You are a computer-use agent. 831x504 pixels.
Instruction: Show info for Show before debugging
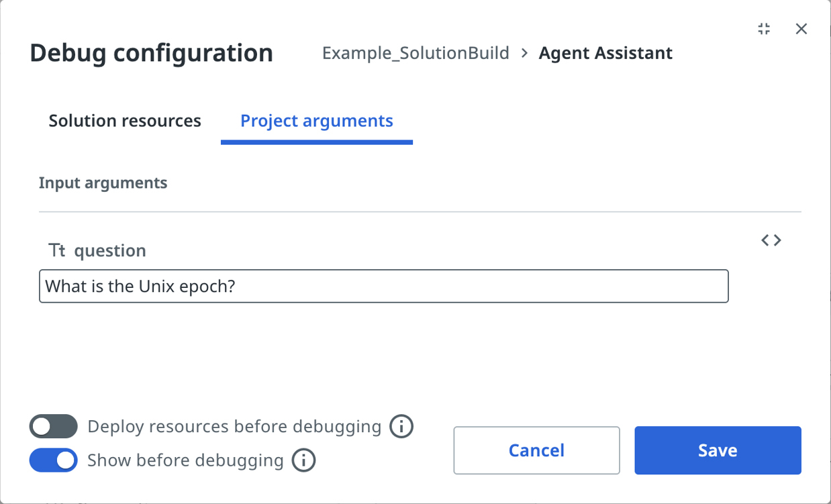pyautogui.click(x=303, y=460)
